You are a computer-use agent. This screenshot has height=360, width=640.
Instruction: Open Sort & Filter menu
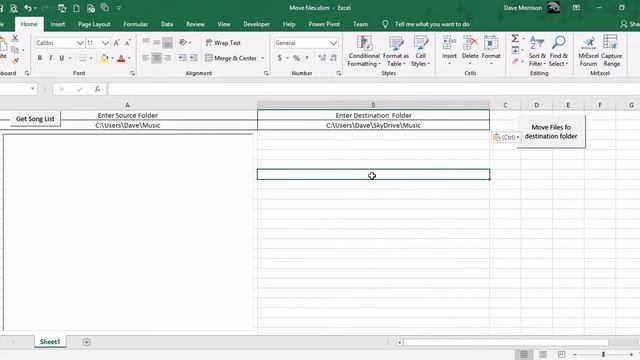click(537, 51)
